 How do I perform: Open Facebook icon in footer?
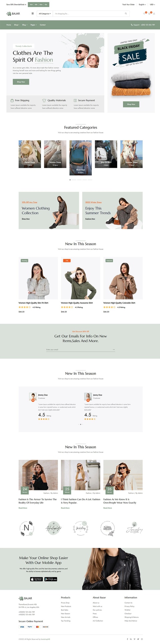127,639
